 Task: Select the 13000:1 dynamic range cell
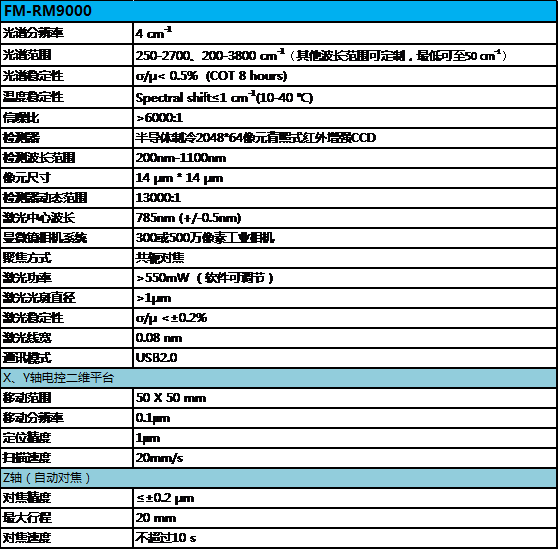point(344,197)
